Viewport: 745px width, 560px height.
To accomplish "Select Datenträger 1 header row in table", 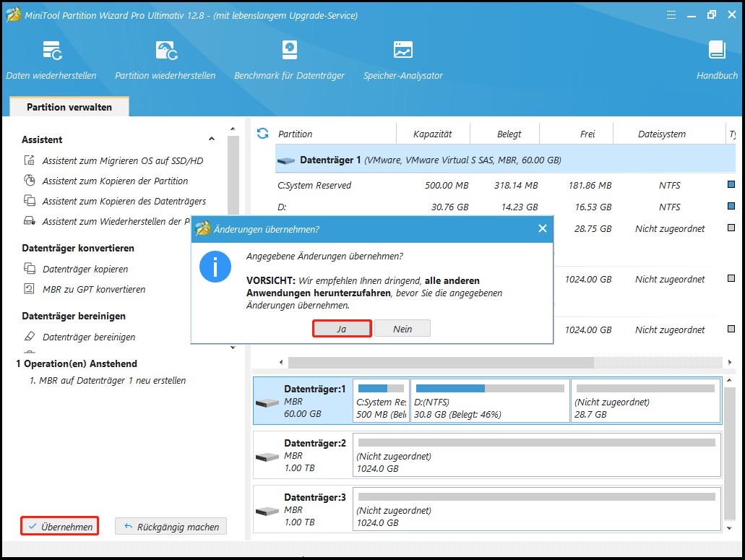I will coord(505,160).
